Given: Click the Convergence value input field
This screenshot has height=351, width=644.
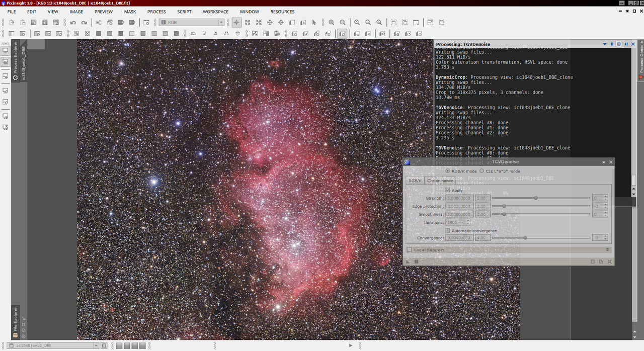Looking at the screenshot, I should click(x=459, y=238).
